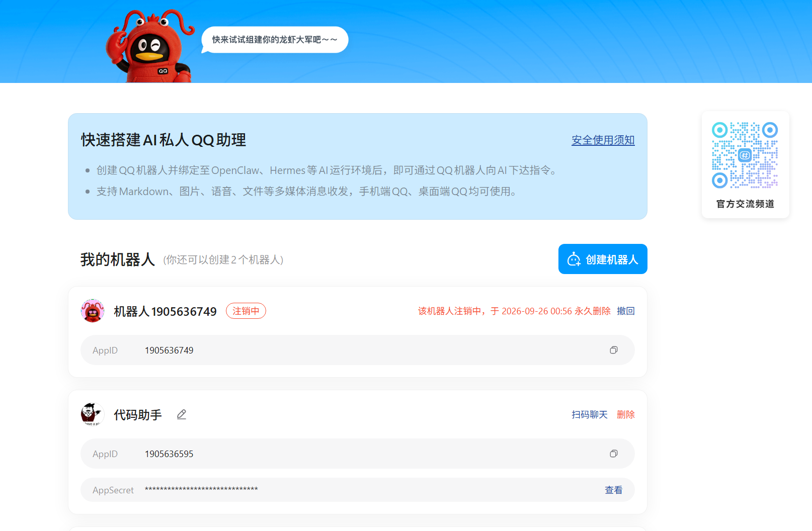Click the QQ lobster penguin mascot
Screen dimensions: 812x531
coord(149,45)
